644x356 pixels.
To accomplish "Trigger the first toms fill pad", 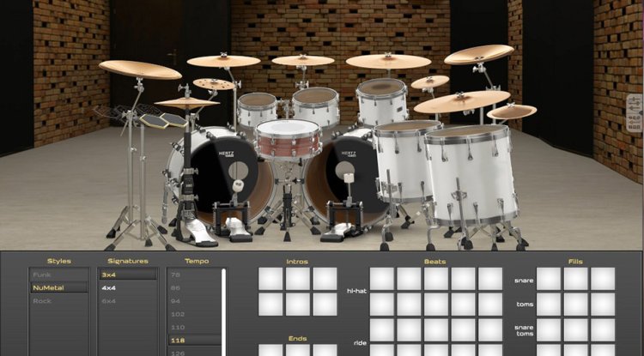I will tap(549, 305).
